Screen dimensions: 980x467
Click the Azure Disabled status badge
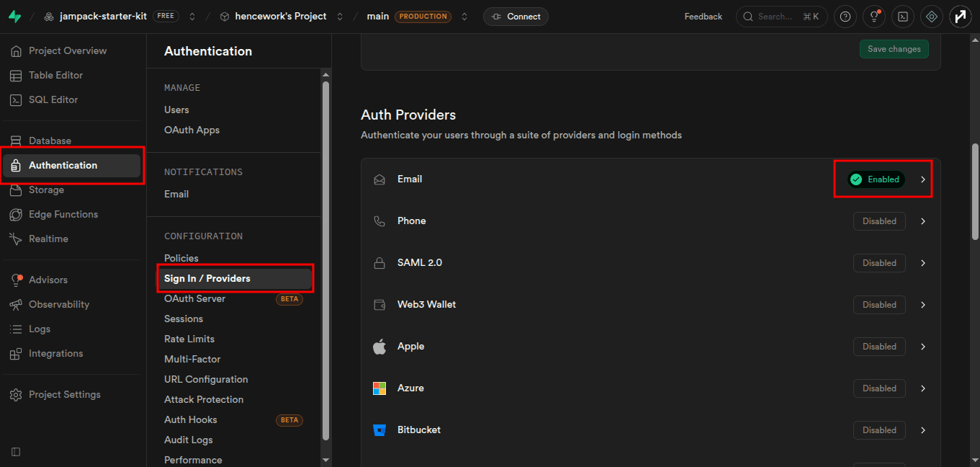click(879, 388)
